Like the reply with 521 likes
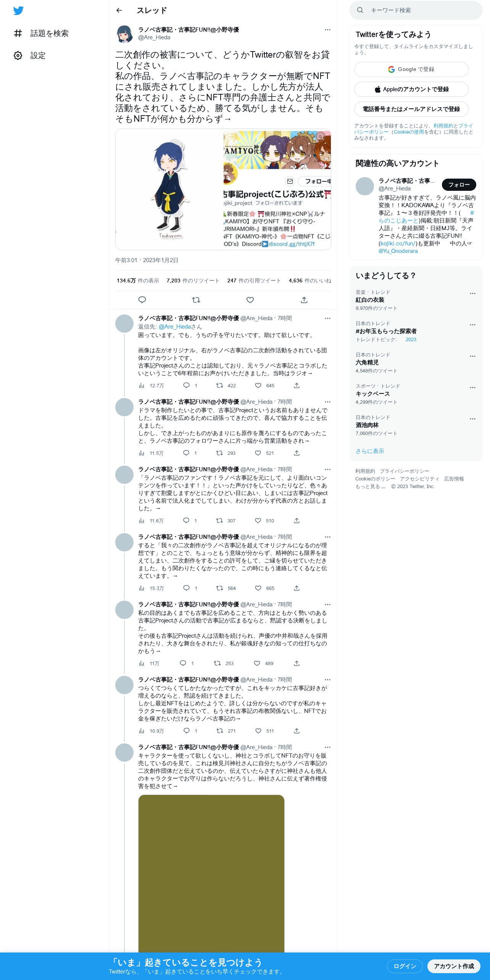Image resolution: width=490 pixels, height=980 pixels. (258, 453)
